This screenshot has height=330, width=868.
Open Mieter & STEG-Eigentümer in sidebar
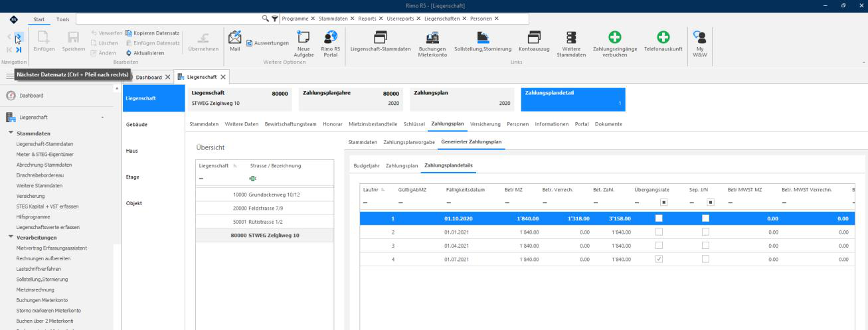pyautogui.click(x=44, y=154)
